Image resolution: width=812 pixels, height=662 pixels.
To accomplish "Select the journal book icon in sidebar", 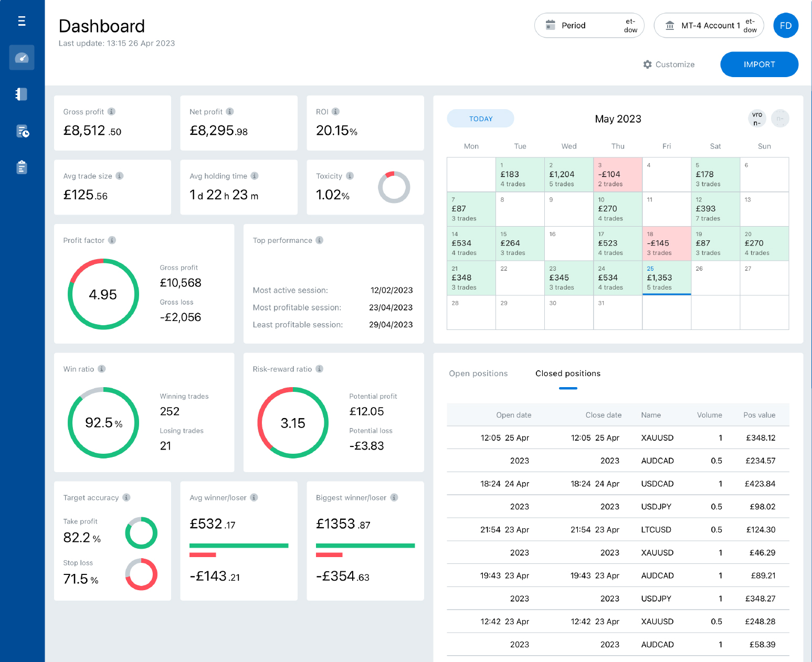I will pos(22,94).
